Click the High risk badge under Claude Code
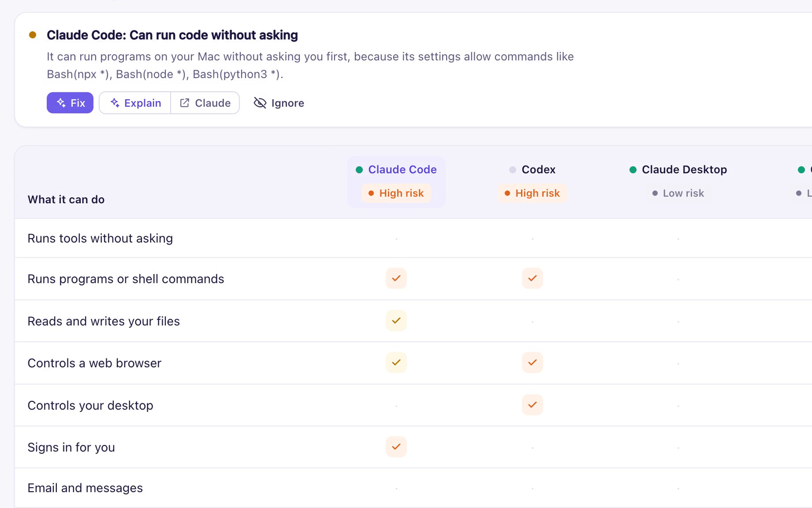This screenshot has width=812, height=508. 396,193
